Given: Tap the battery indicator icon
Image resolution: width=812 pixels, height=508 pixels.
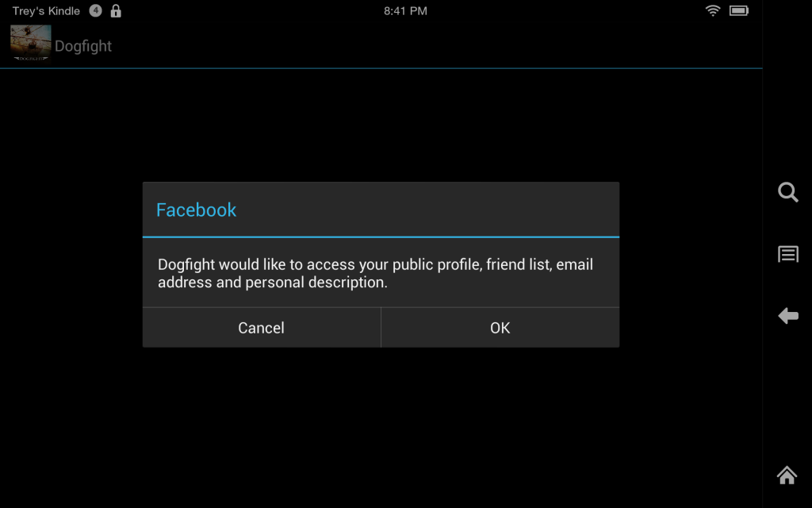Looking at the screenshot, I should (x=738, y=10).
